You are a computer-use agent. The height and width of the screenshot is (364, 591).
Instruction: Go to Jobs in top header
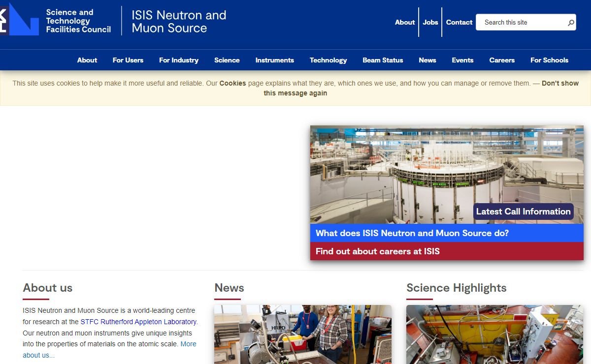(430, 22)
